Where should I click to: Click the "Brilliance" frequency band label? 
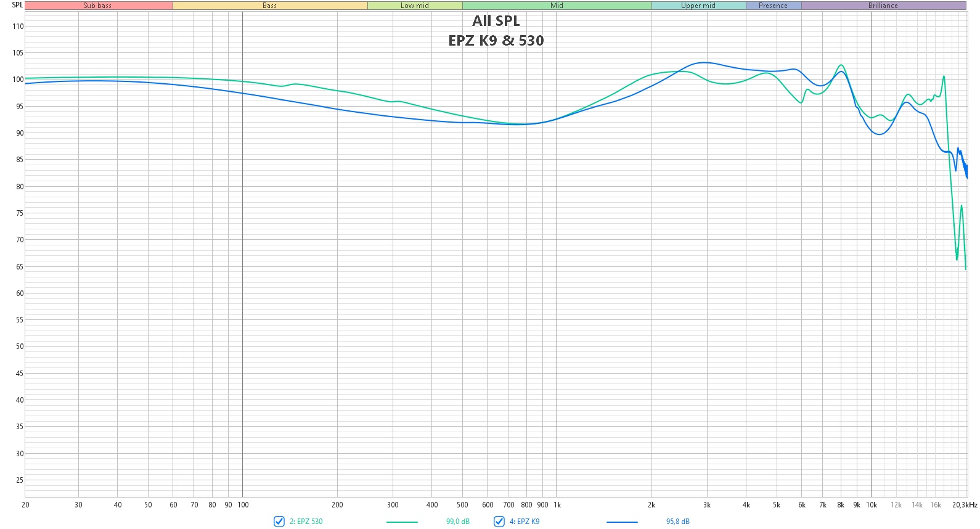[x=883, y=6]
